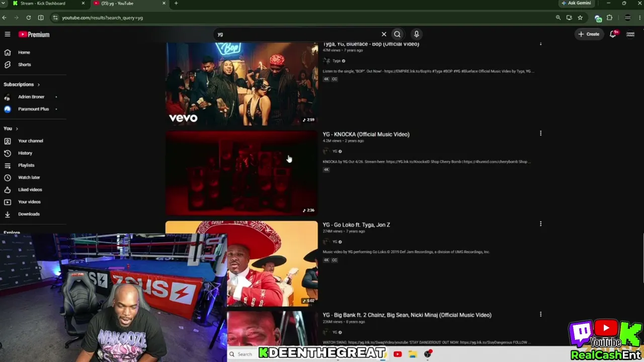Open more options for the Big Bank video
The height and width of the screenshot is (362, 644).
[541, 314]
